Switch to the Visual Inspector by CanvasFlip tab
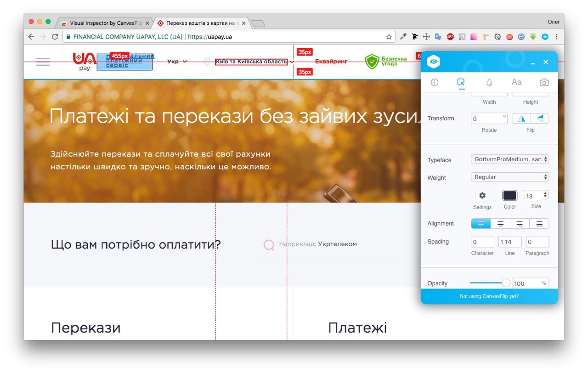Screen dimensions: 588x374 pos(105,23)
